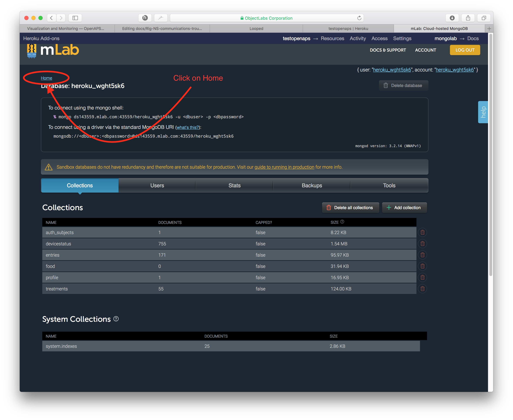
Task: Open DOCS & SUPPORT menu
Action: pyautogui.click(x=388, y=50)
